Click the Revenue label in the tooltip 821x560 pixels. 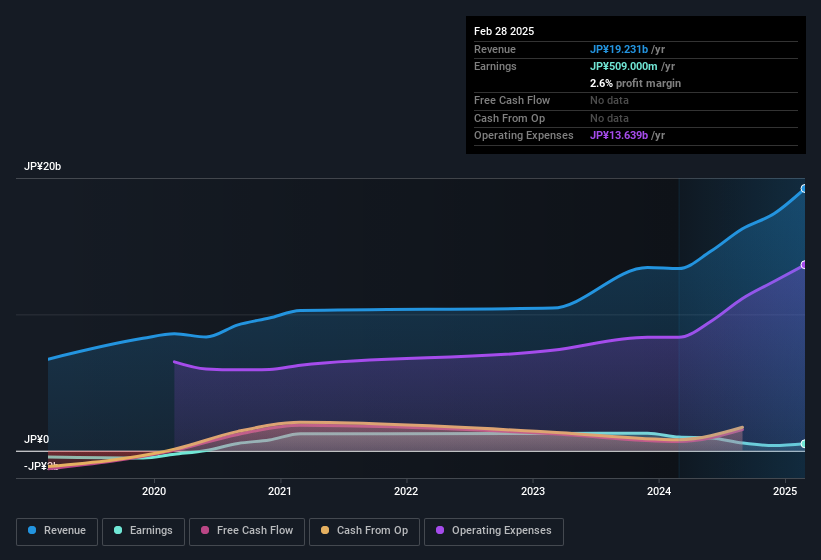click(x=495, y=49)
